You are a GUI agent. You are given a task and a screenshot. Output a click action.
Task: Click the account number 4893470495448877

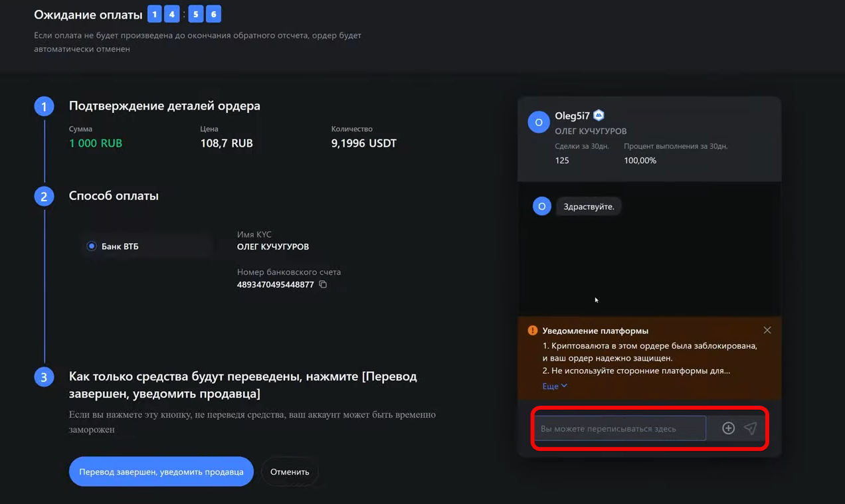click(275, 285)
